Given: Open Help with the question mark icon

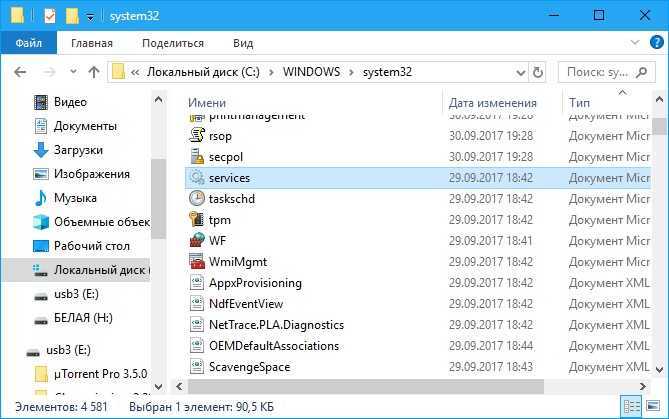Looking at the screenshot, I should coord(657,42).
